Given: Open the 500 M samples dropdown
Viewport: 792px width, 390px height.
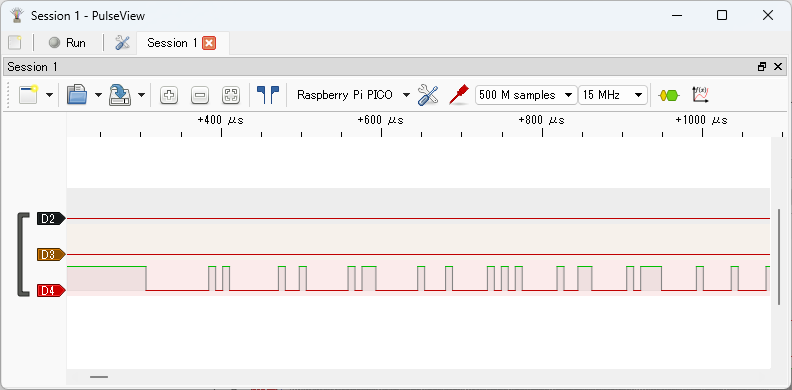Looking at the screenshot, I should (x=526, y=95).
